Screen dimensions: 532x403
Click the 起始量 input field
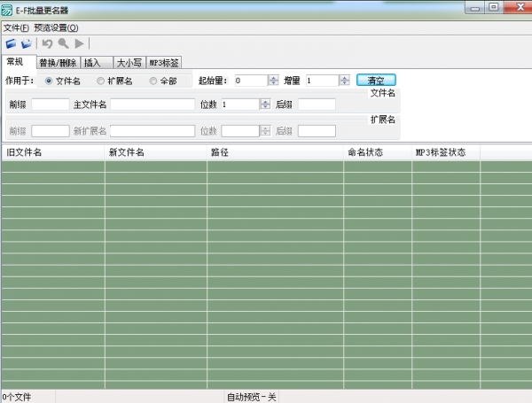(252, 81)
